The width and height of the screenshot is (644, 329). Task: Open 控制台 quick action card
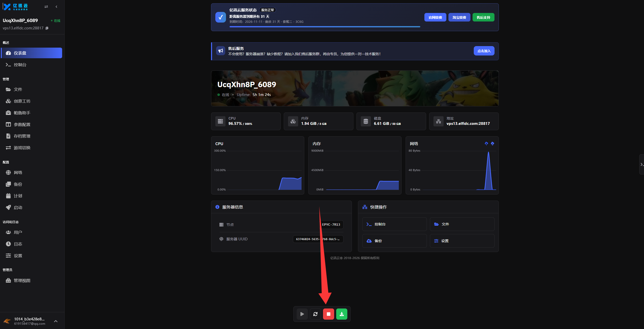(394, 224)
